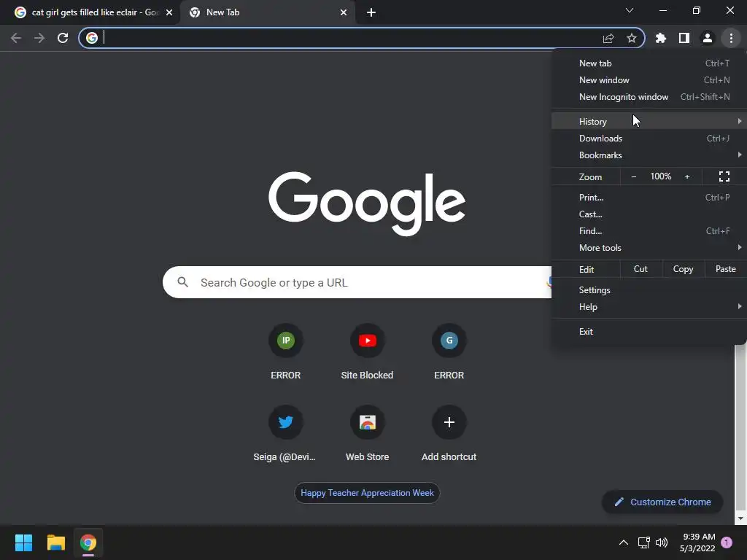Click Cut in the Edit row

coord(640,269)
